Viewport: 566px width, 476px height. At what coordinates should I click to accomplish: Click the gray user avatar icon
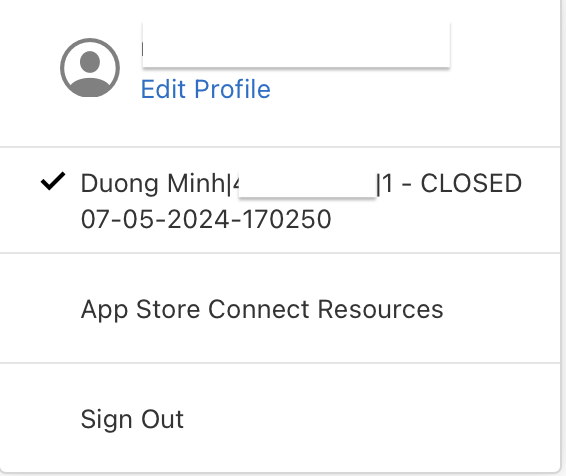[90, 67]
